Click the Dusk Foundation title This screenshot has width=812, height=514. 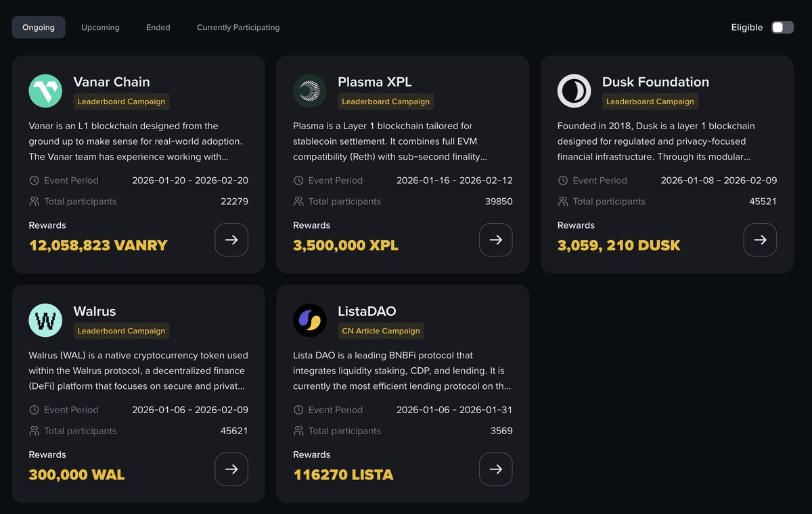(655, 82)
